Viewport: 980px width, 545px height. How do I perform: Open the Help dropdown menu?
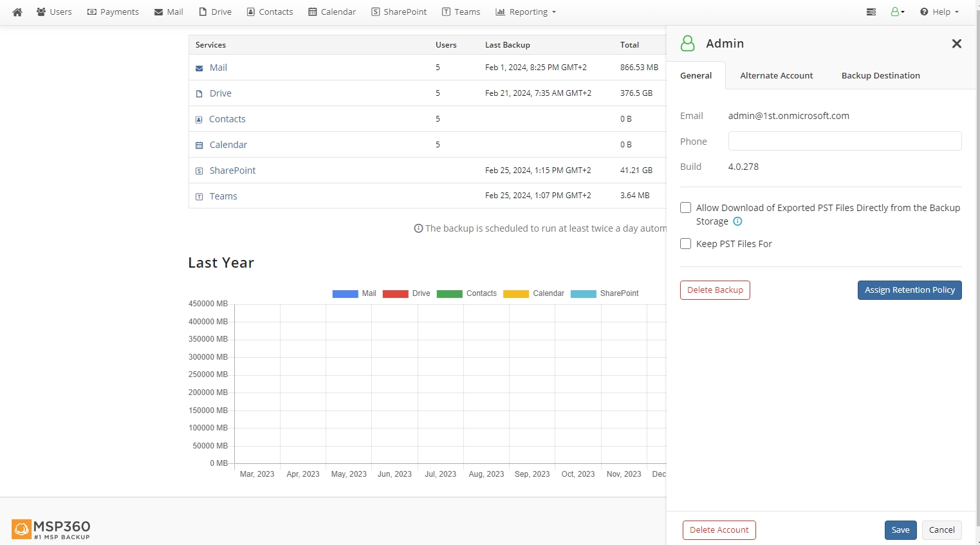click(x=939, y=12)
